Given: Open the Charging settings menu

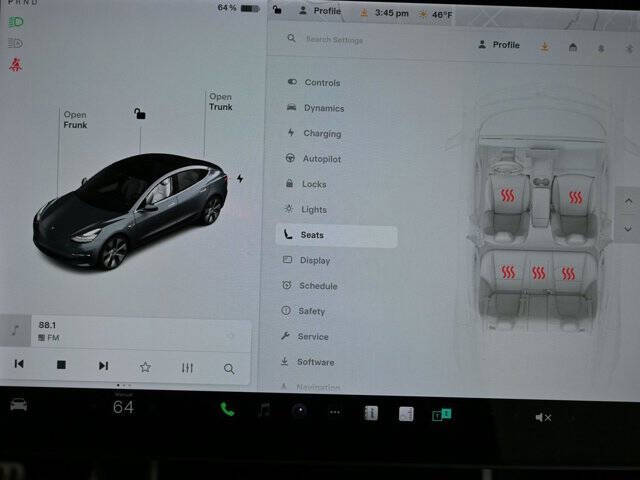Looking at the screenshot, I should pos(314,133).
